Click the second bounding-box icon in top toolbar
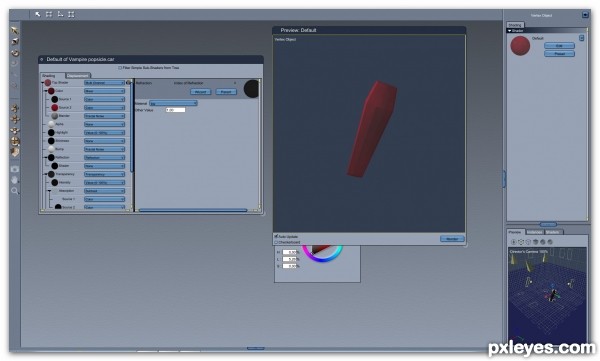600x361 pixels. coord(49,14)
